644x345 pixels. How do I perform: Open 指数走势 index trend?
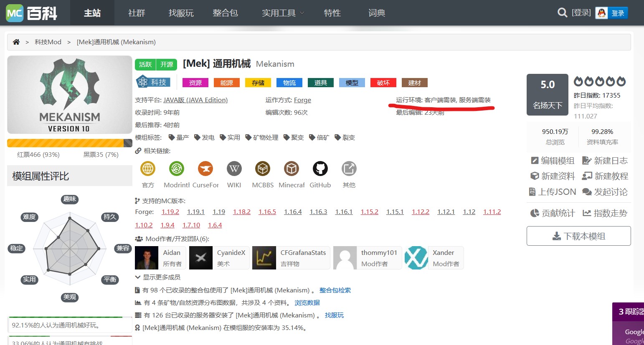[605, 213]
